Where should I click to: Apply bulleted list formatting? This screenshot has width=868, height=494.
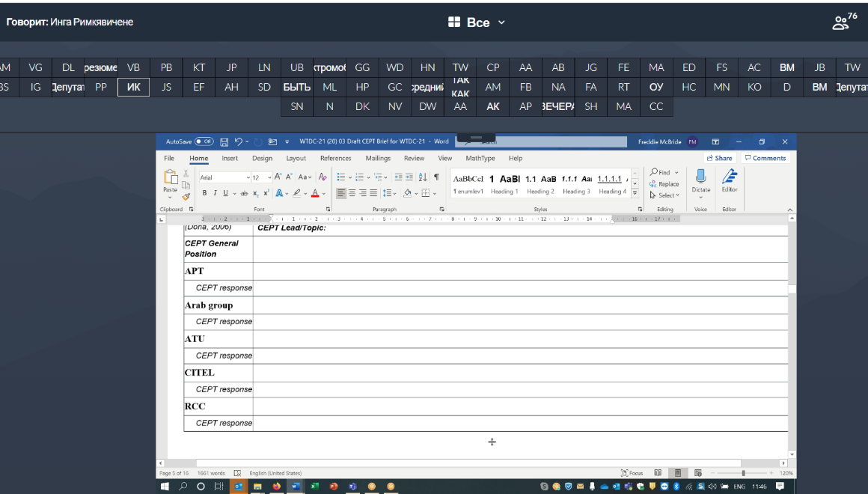tap(341, 177)
